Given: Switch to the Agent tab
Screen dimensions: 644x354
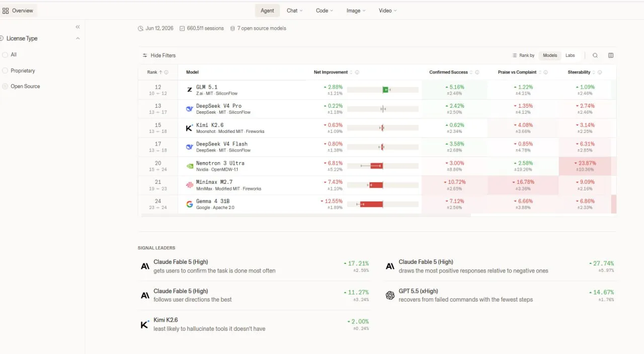Looking at the screenshot, I should coord(267,11).
